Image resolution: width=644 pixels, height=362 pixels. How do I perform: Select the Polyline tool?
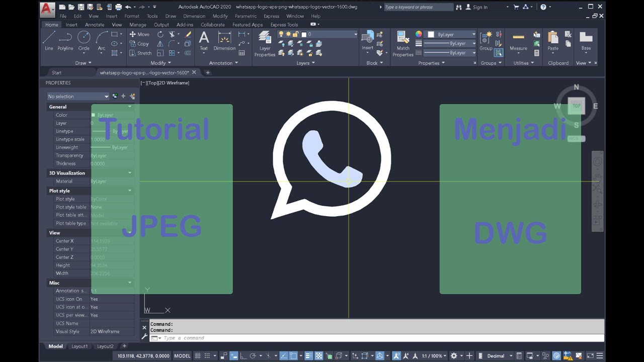65,41
